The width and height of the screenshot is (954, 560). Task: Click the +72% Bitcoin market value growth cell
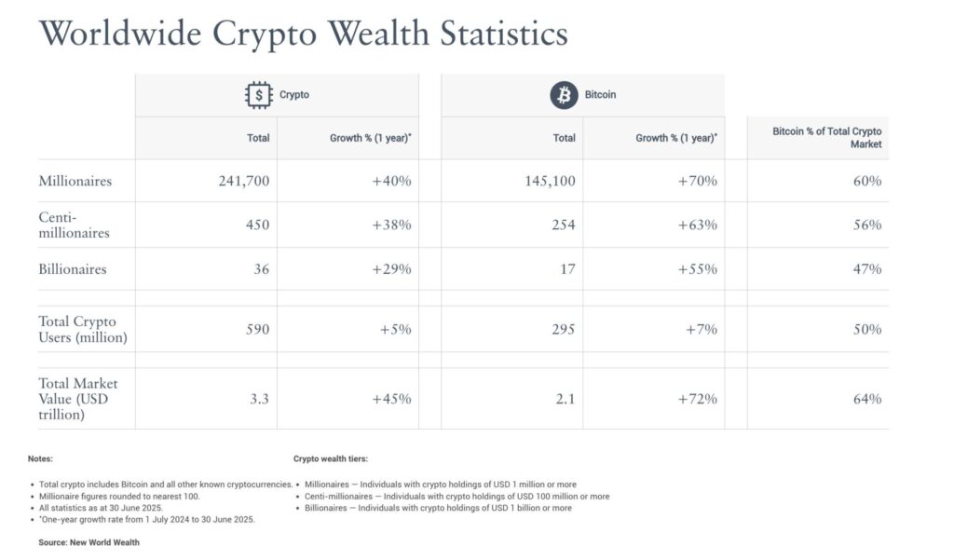pyautogui.click(x=699, y=399)
